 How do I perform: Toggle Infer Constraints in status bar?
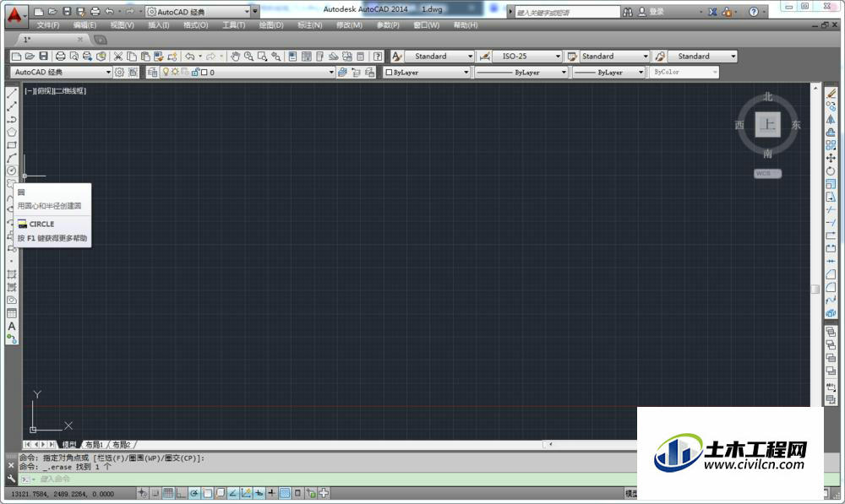(142, 493)
